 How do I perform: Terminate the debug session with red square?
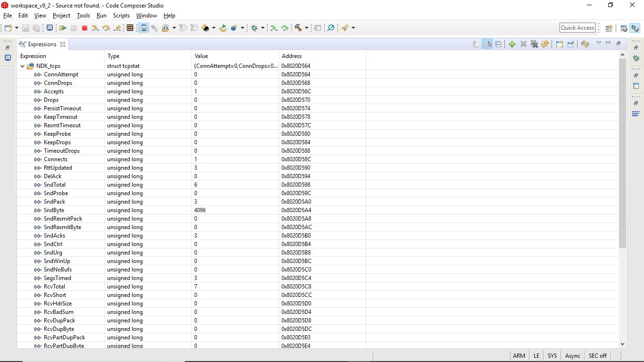tap(85, 28)
